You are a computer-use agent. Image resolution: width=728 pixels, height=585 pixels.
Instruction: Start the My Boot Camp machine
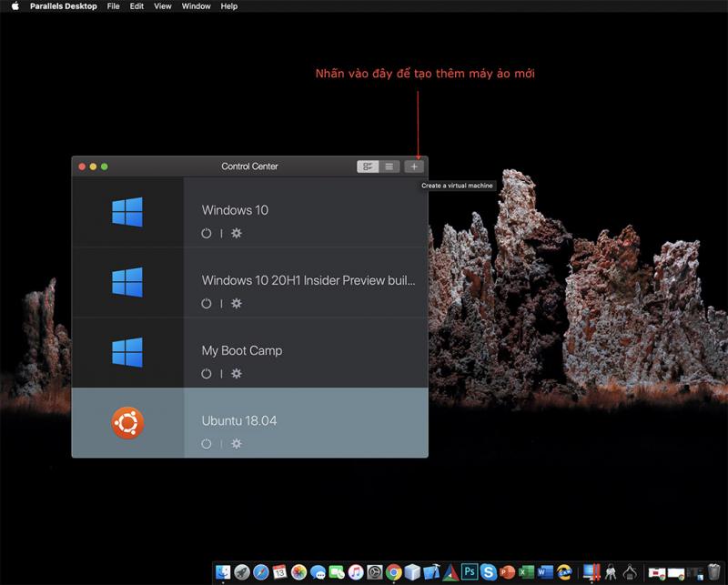click(207, 374)
